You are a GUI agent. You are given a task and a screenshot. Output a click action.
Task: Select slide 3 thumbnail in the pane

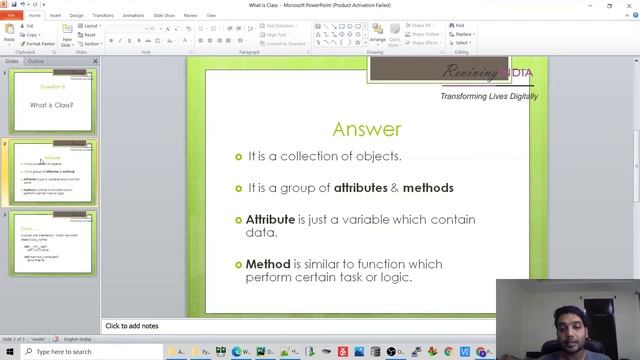tap(53, 243)
